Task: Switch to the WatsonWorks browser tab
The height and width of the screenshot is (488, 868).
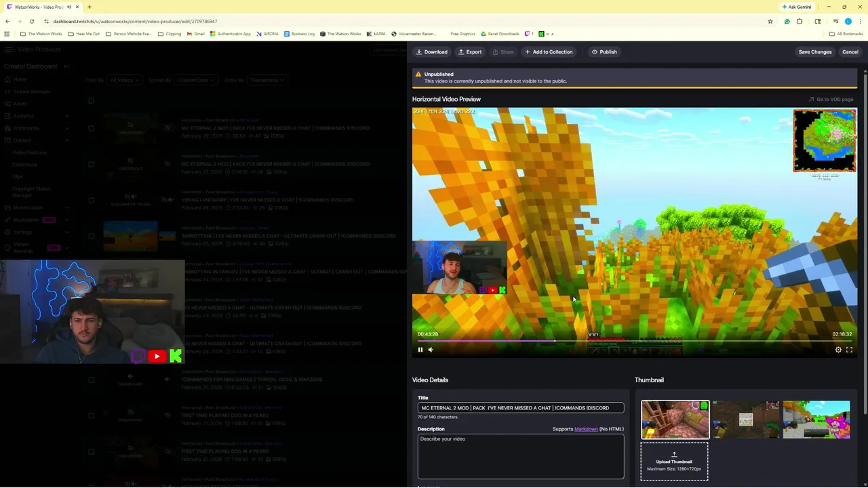Action: click(x=42, y=7)
